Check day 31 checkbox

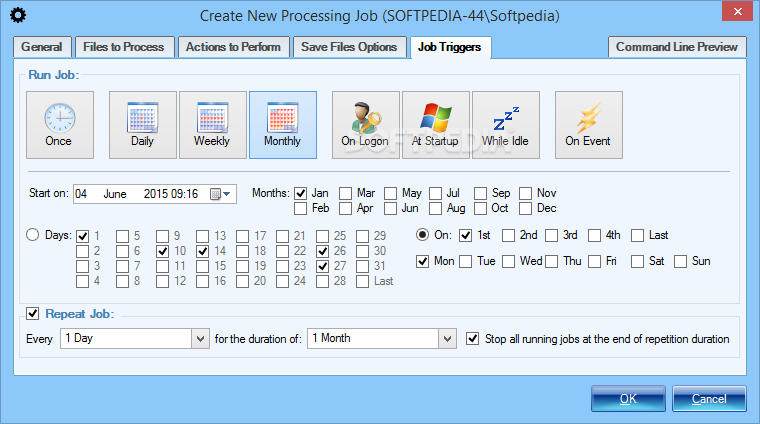point(363,266)
